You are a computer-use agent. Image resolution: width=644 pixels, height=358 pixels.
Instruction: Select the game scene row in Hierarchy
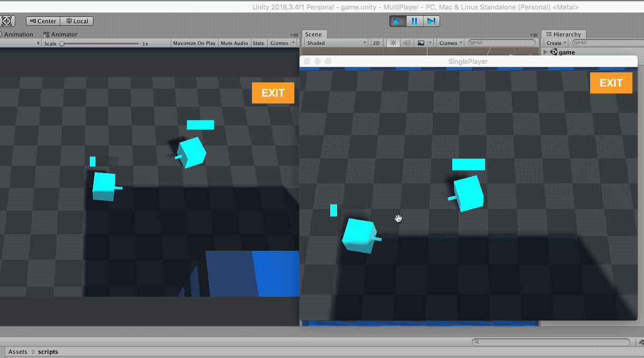pos(593,52)
